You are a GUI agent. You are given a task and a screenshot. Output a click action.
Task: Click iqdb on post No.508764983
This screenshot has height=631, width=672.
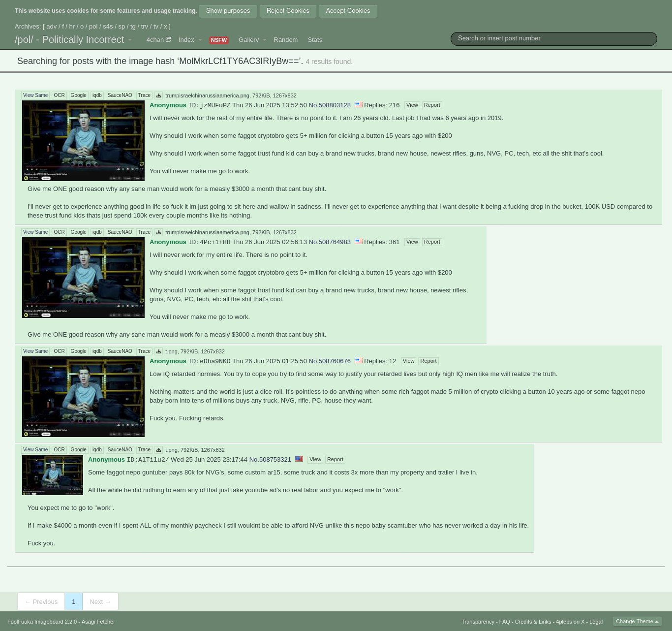97,232
